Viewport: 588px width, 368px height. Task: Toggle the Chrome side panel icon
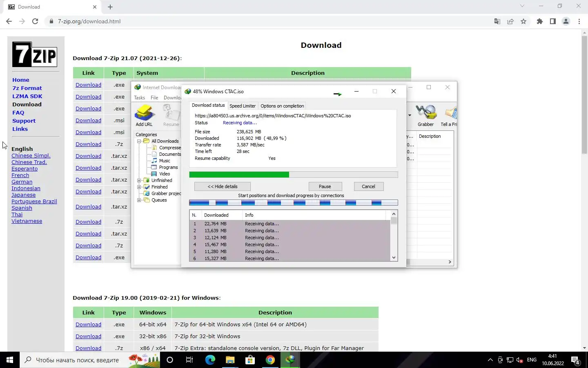tap(553, 21)
